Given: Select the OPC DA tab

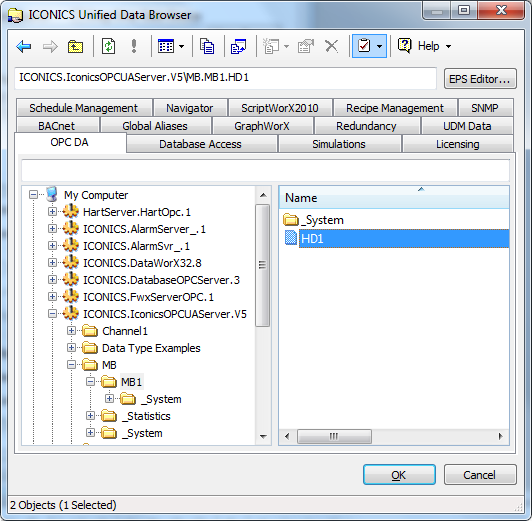Looking at the screenshot, I should 70,142.
